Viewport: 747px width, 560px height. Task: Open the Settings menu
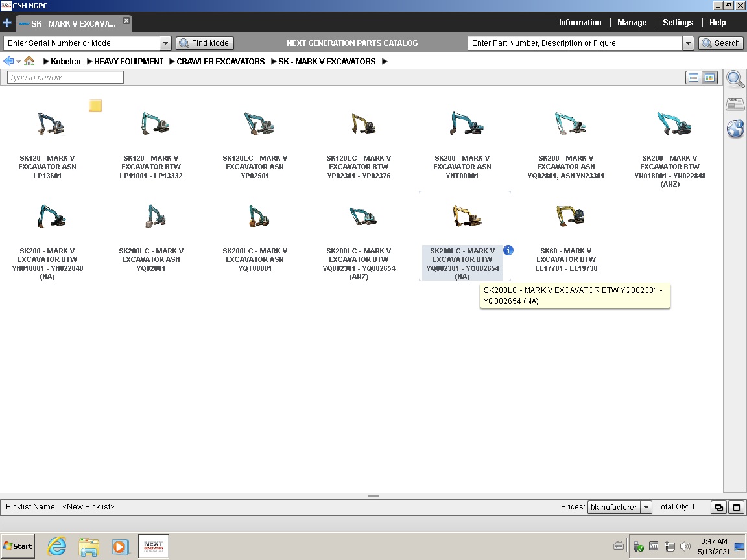678,23
